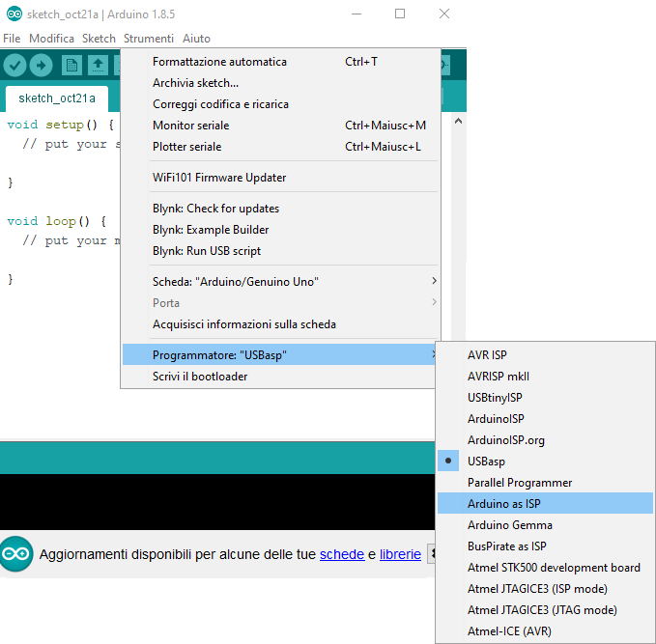The height and width of the screenshot is (644, 656).
Task: Click the Arduino logo in updates notification
Action: [x=15, y=554]
